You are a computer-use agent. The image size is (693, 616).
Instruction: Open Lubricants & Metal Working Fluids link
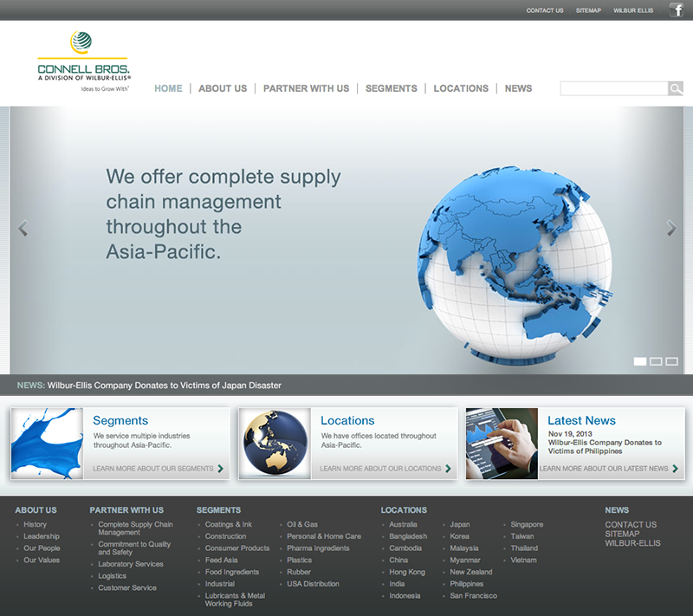tap(235, 600)
